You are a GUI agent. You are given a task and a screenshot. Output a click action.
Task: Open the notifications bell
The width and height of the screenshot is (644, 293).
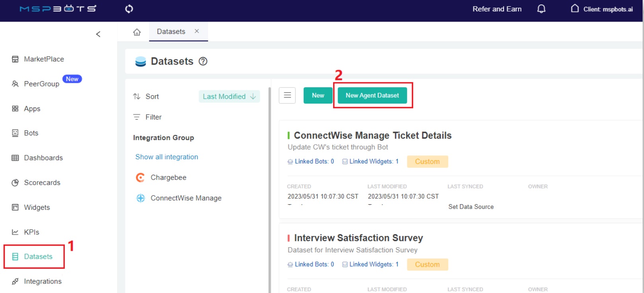[541, 9]
